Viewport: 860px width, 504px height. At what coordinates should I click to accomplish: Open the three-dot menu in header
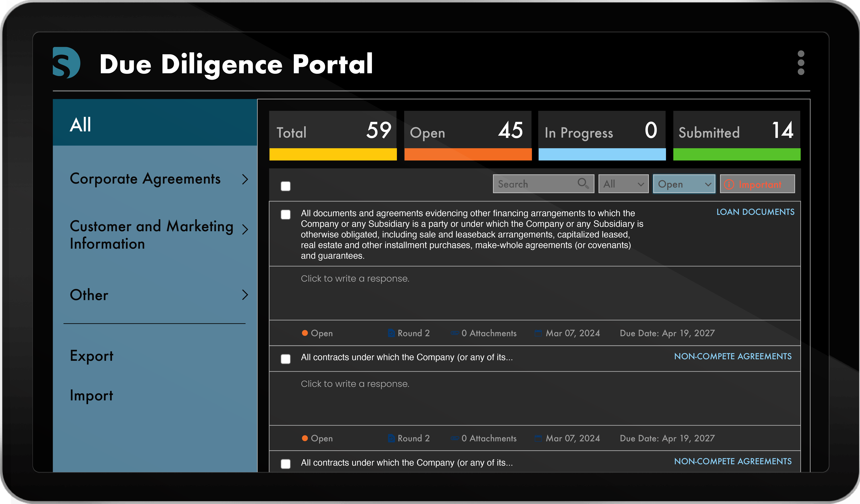[801, 63]
